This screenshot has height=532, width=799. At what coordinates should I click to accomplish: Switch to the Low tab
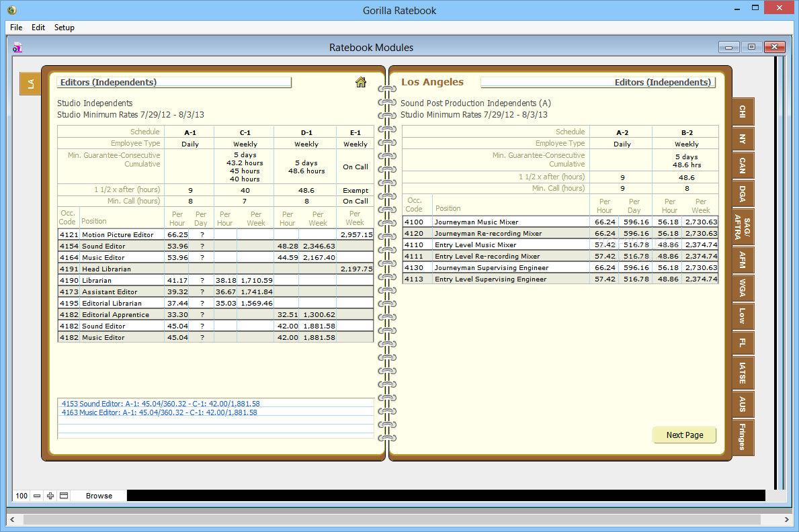[743, 316]
